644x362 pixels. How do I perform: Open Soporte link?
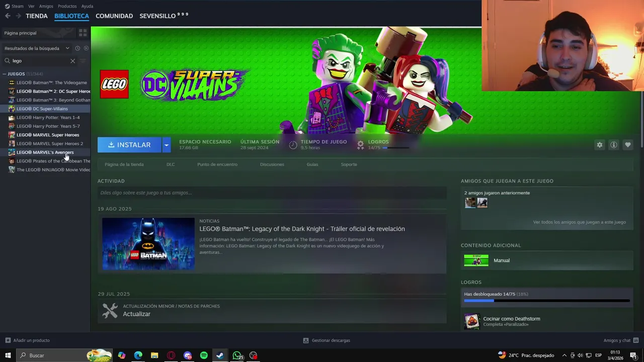pyautogui.click(x=349, y=164)
